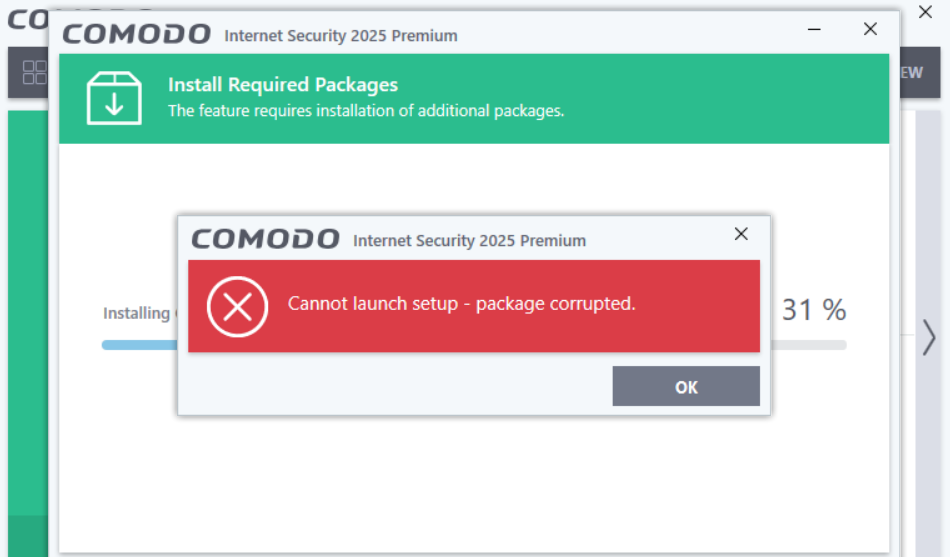
Task: Click the red error X circle icon
Action: click(237, 306)
